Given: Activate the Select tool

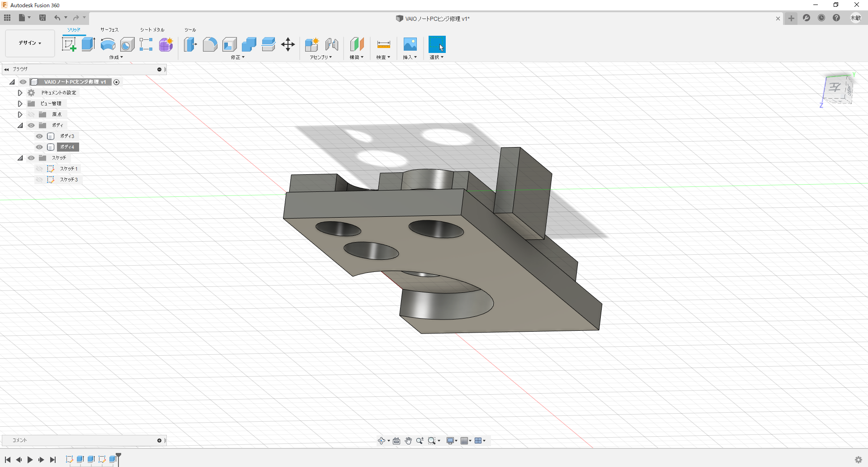Looking at the screenshot, I should (437, 44).
